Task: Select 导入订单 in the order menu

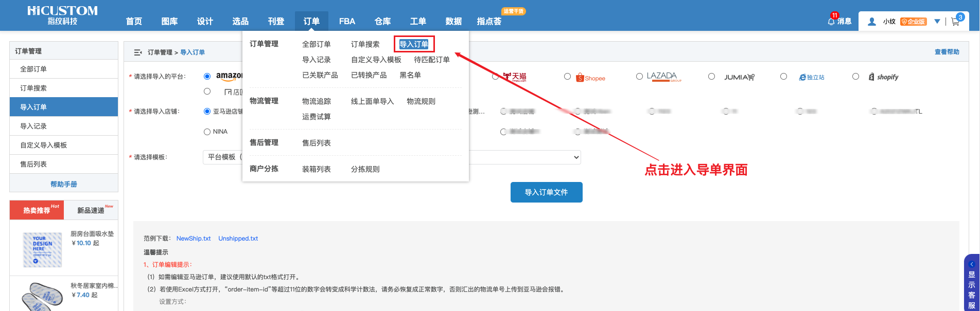Action: coord(414,44)
